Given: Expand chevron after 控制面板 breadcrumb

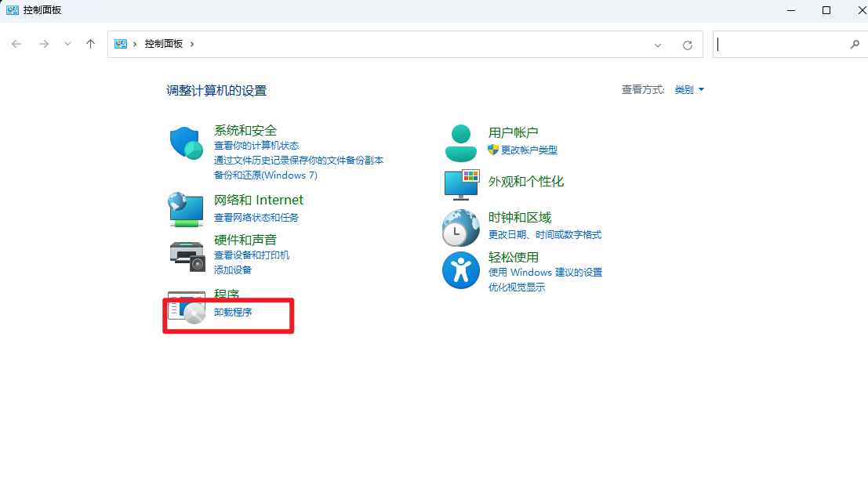Looking at the screenshot, I should [x=192, y=45].
